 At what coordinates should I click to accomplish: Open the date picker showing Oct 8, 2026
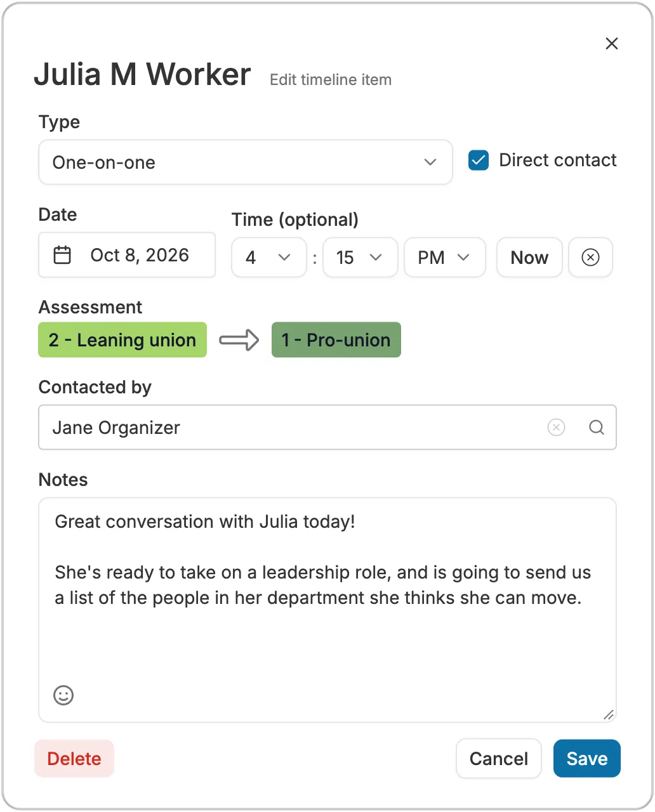pos(127,255)
